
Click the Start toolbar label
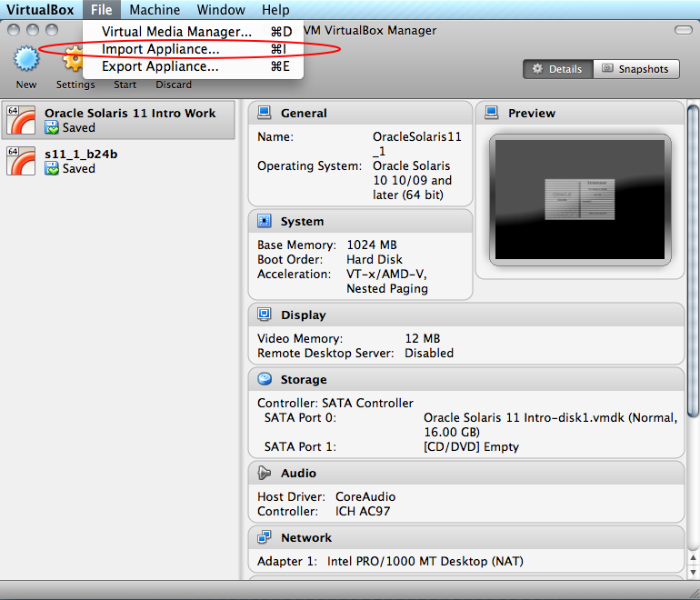125,85
